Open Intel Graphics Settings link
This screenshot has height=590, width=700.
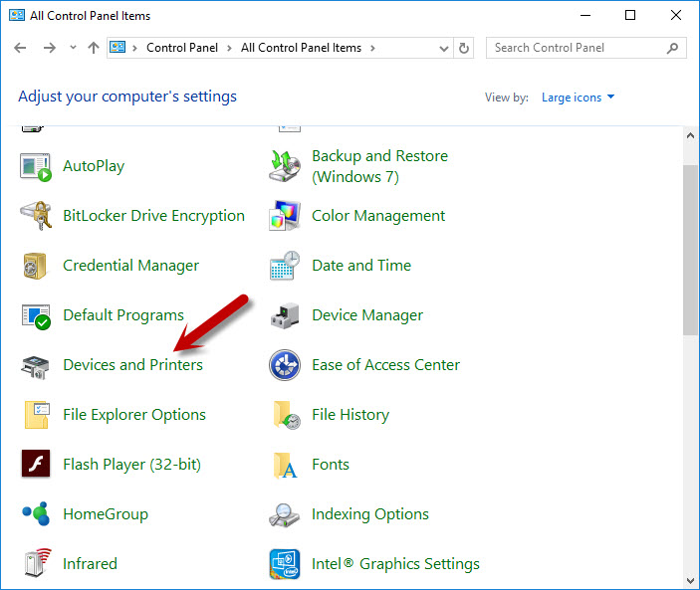(x=395, y=564)
